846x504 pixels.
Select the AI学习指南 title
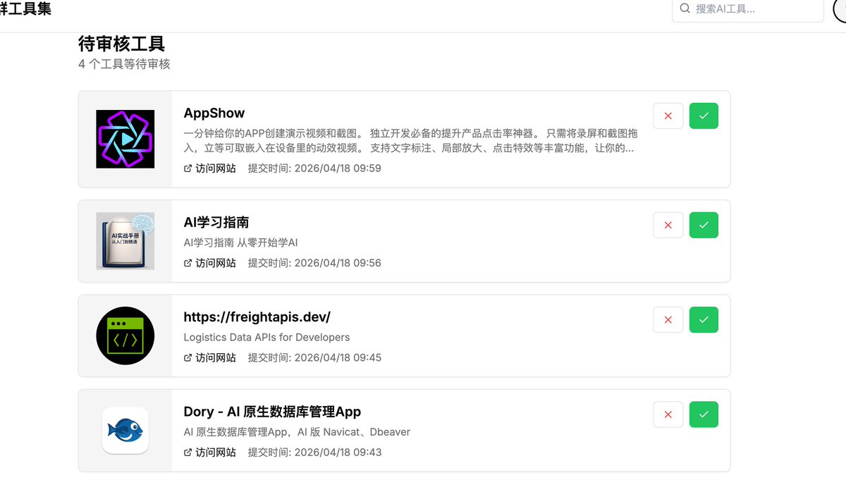[x=216, y=222]
